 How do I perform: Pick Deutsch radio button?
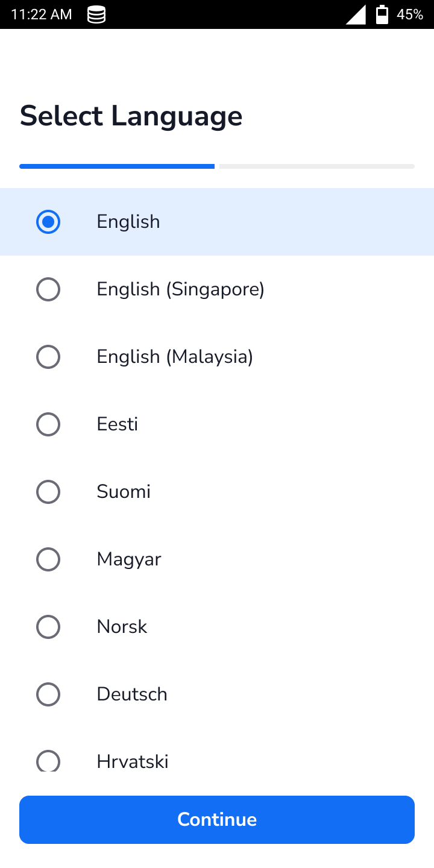coord(48,694)
